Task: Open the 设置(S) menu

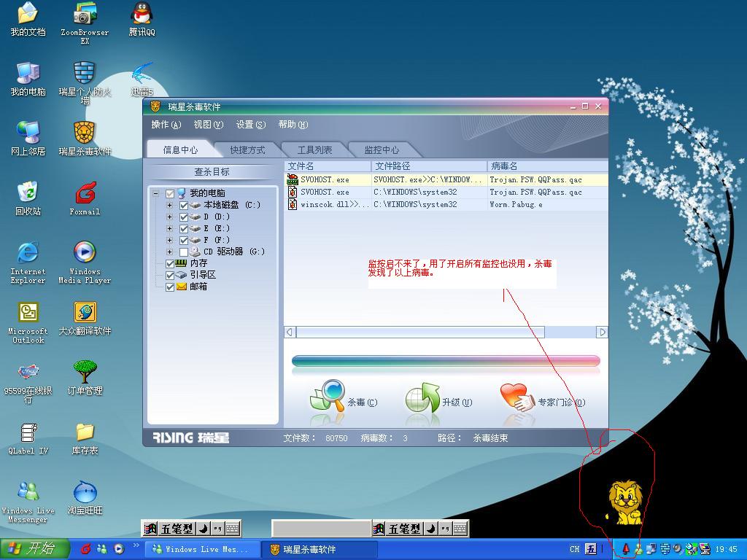Action: (x=251, y=125)
